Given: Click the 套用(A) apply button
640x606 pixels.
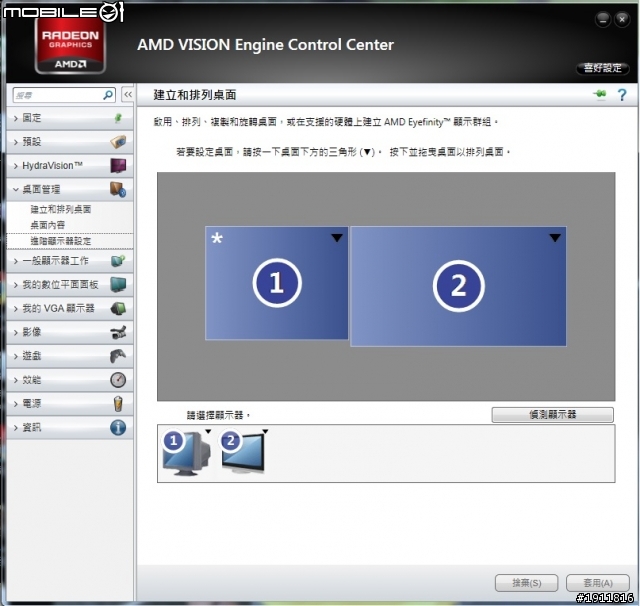Looking at the screenshot, I should pyautogui.click(x=598, y=583).
